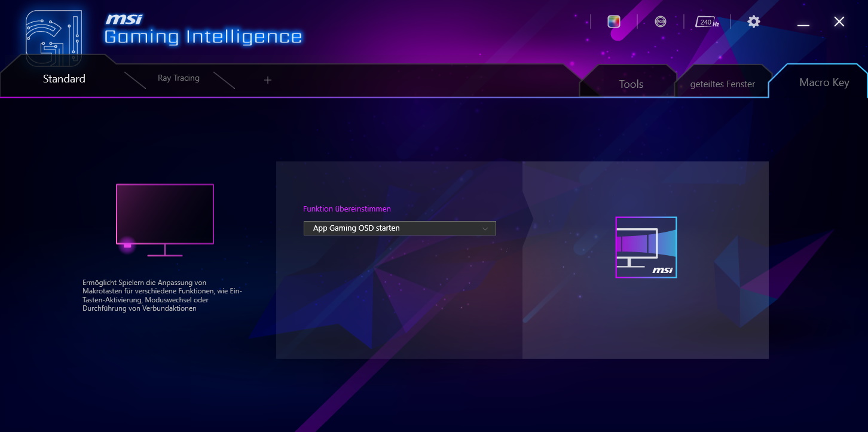This screenshot has width=868, height=432.
Task: Close the Gaming Intelligence window
Action: pos(839,22)
